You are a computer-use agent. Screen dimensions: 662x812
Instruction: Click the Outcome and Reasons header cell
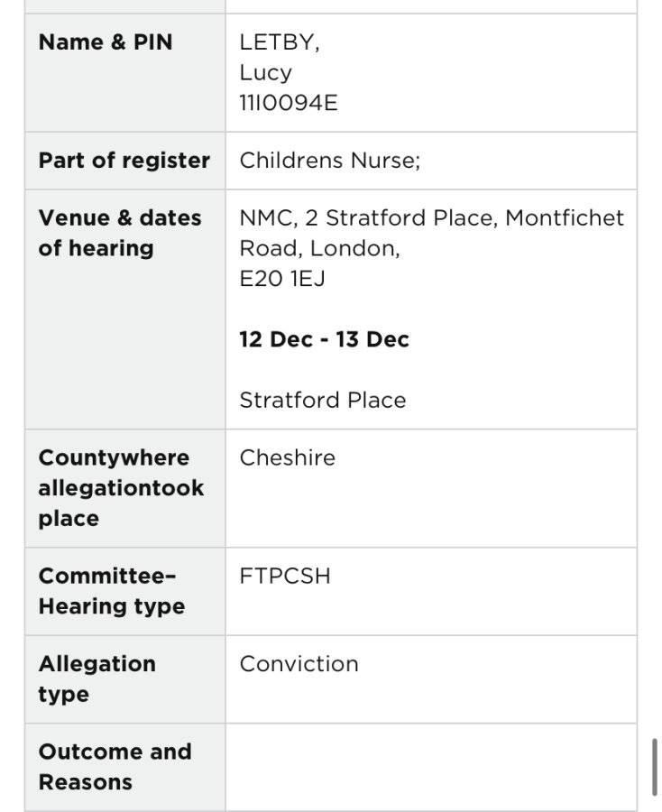click(124, 768)
